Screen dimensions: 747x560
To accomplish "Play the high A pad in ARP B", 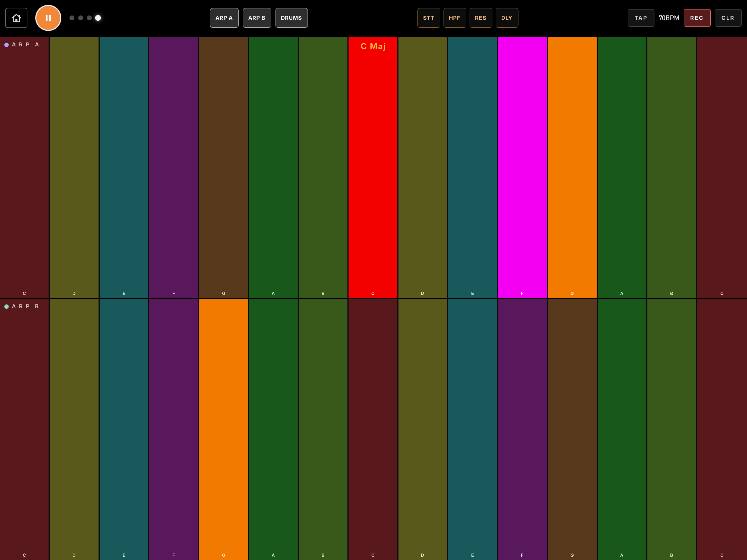I will pos(622,429).
